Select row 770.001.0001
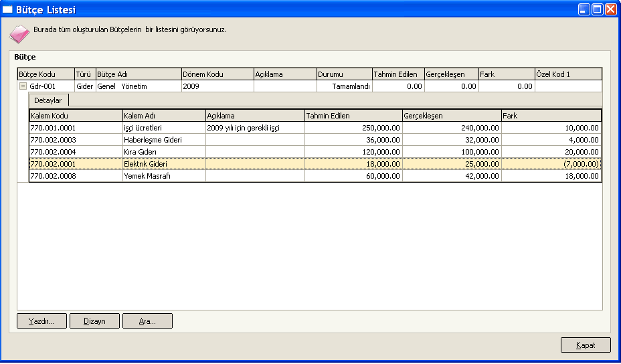This screenshot has height=364, width=621. 315,128
